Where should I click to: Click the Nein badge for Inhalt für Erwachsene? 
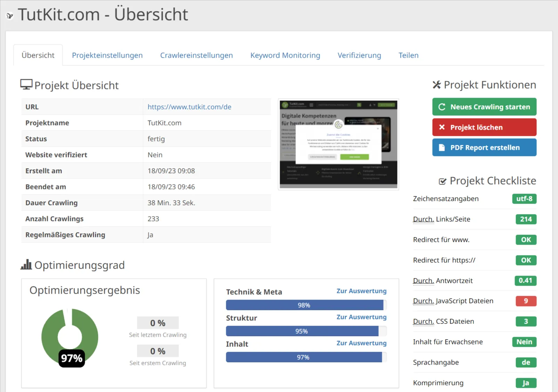(524, 342)
